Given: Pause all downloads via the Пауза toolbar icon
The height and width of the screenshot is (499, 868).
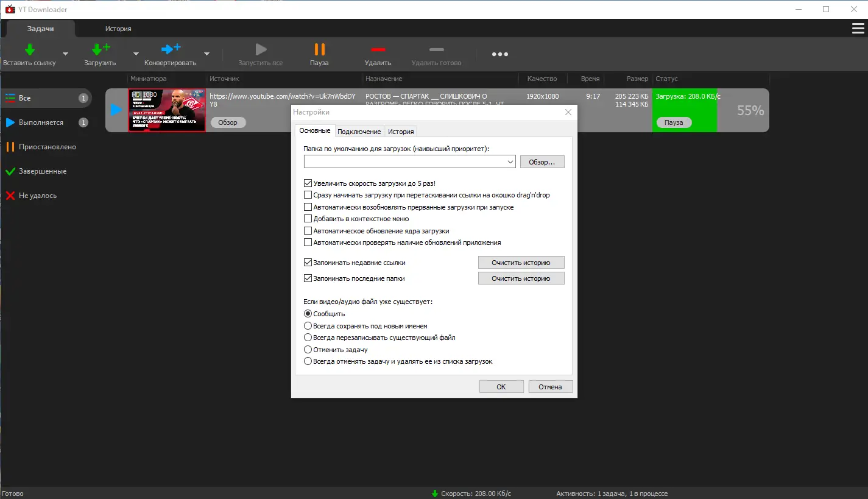Looking at the screenshot, I should [x=319, y=49].
